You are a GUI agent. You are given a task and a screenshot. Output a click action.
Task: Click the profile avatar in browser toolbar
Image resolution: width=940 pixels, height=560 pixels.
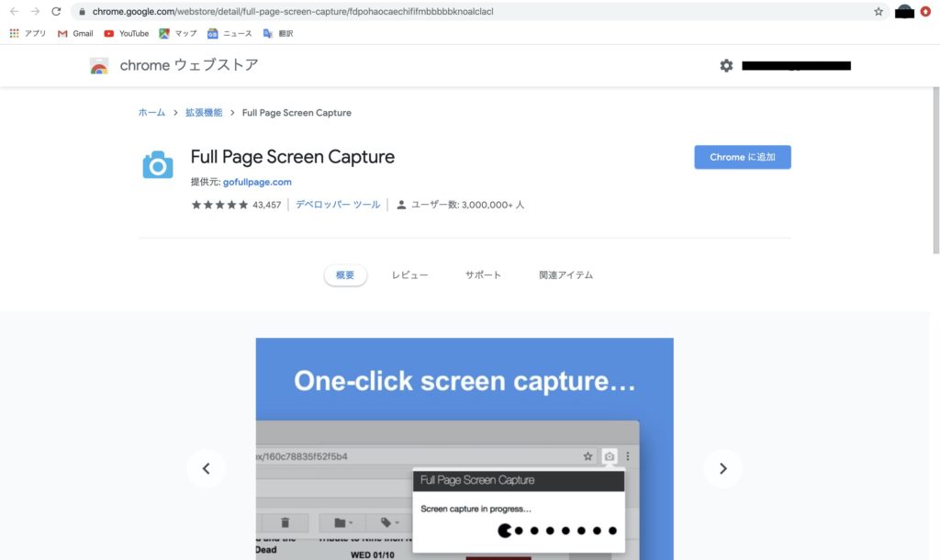(904, 11)
